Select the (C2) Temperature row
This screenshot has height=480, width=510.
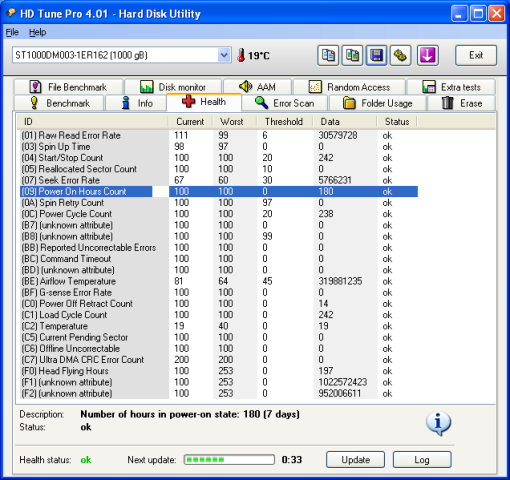click(x=219, y=326)
